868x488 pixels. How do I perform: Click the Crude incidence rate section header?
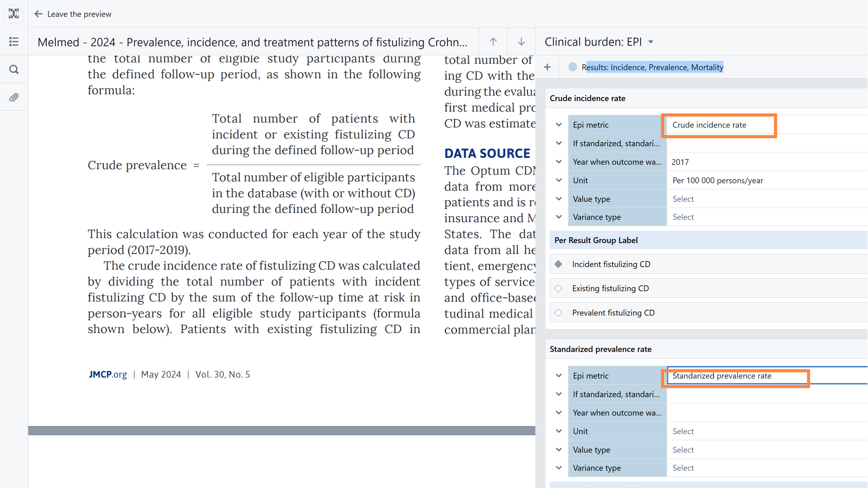point(587,98)
